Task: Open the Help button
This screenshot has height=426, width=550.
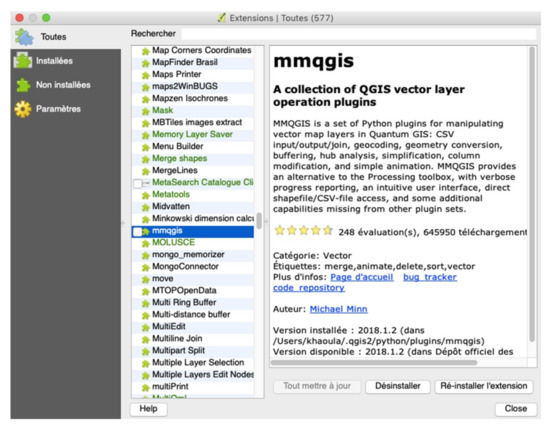Action: 148,409
